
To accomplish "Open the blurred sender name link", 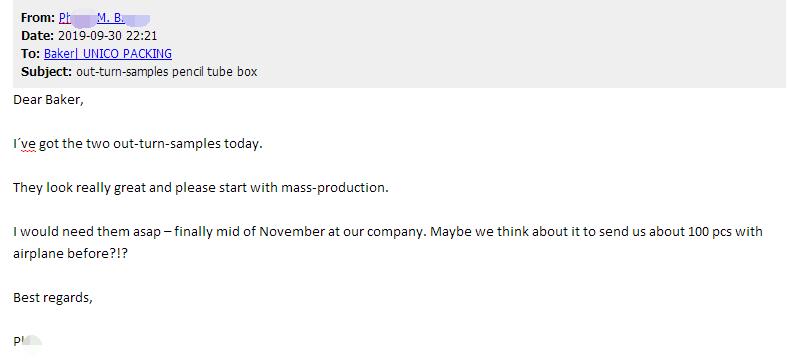I will 104,18.
